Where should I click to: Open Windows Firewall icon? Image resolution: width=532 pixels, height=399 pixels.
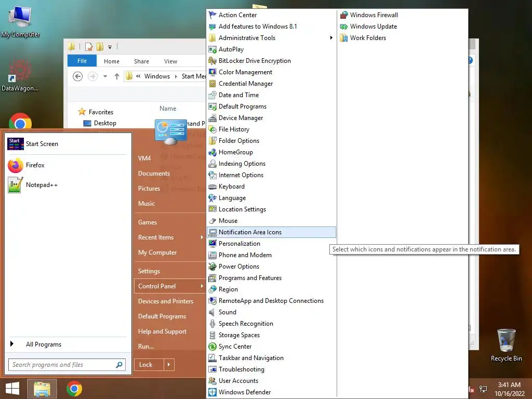tap(344, 15)
